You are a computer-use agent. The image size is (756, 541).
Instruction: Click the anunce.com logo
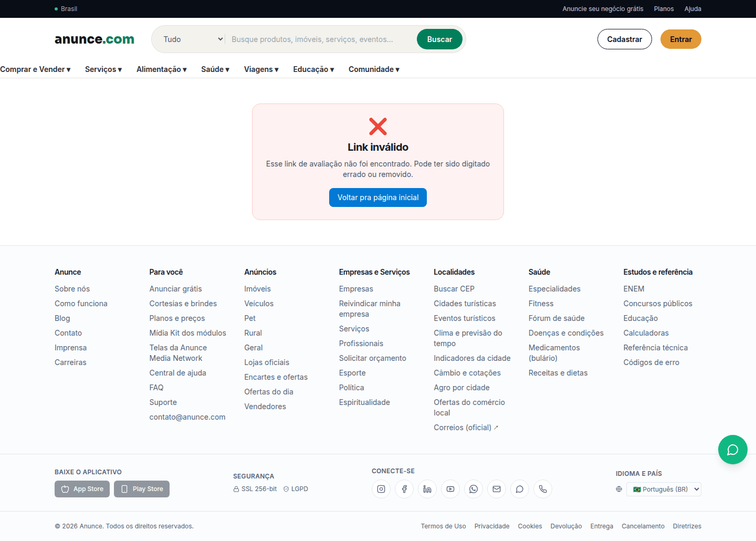(94, 39)
